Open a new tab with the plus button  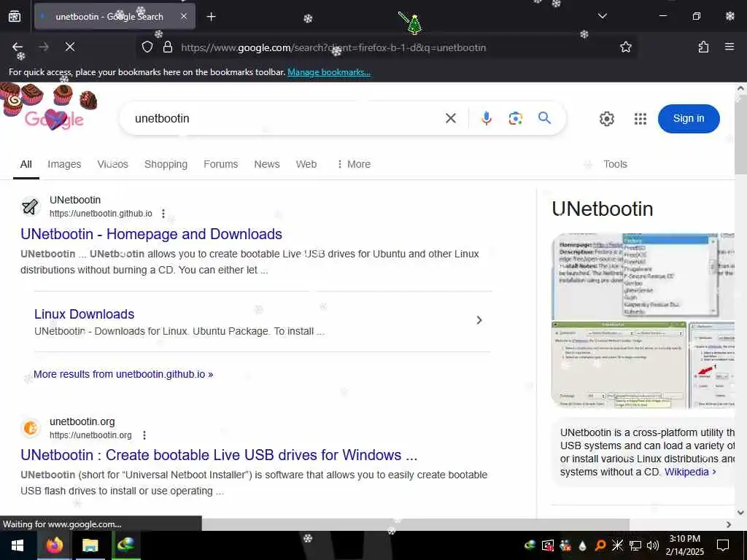tap(211, 17)
